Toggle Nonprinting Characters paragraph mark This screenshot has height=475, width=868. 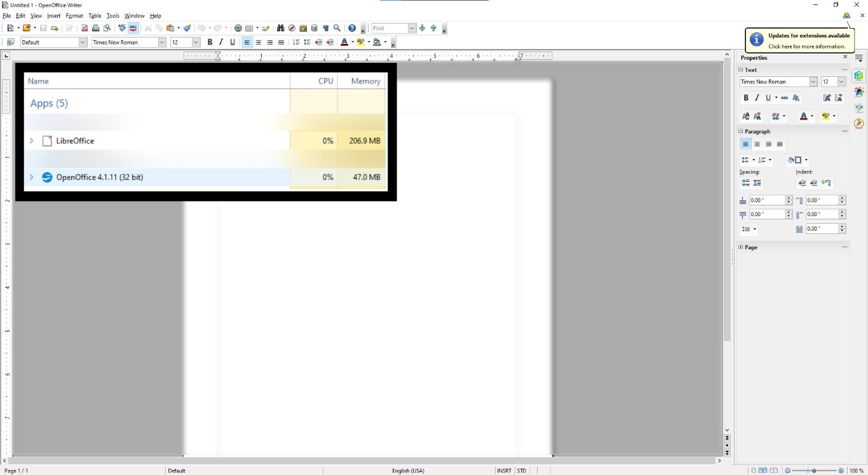325,28
